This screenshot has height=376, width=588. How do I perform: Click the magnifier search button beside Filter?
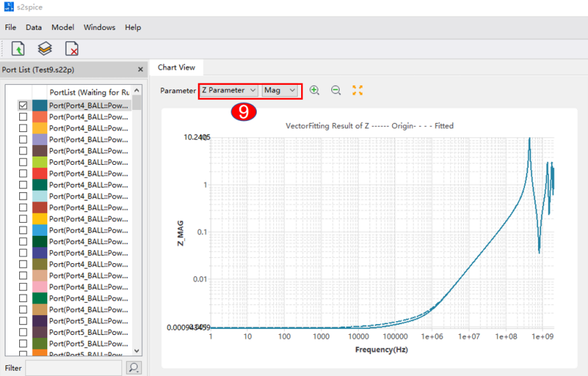point(133,367)
